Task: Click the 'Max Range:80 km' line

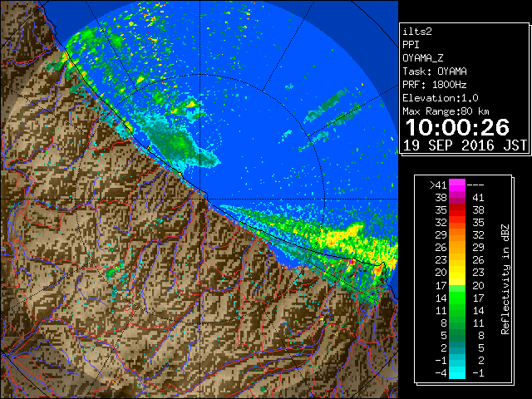Action: pyautogui.click(x=446, y=111)
